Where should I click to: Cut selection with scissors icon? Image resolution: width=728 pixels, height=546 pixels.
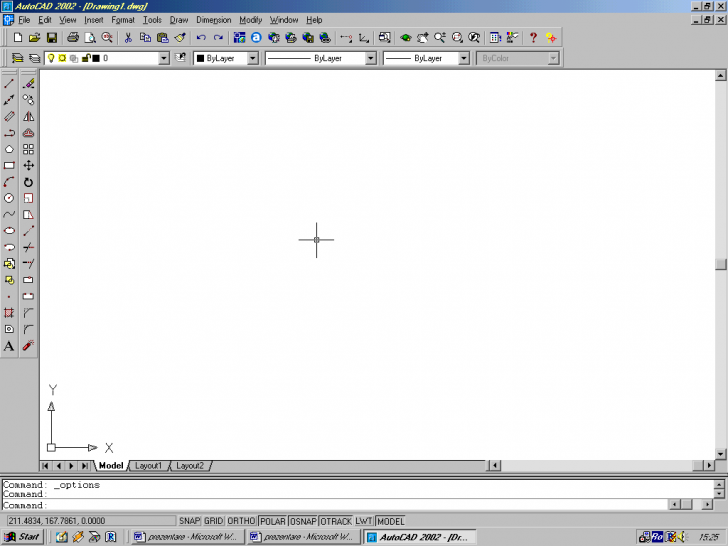pyautogui.click(x=128, y=38)
